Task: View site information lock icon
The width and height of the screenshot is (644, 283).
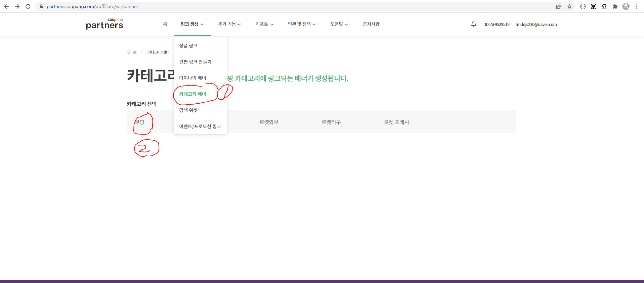Action: [41, 6]
